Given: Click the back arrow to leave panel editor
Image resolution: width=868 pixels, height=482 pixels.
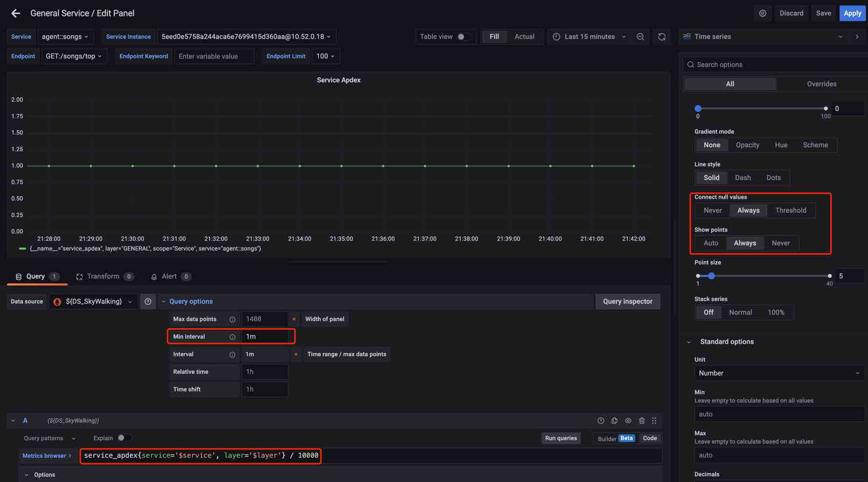Looking at the screenshot, I should pos(16,13).
